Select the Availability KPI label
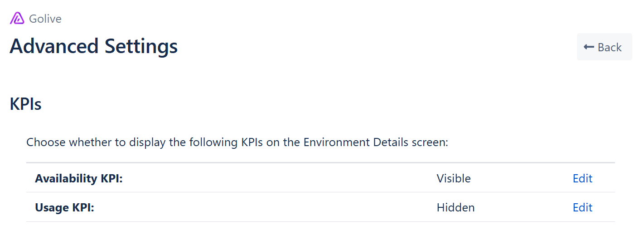This screenshot has height=245, width=644. 79,178
